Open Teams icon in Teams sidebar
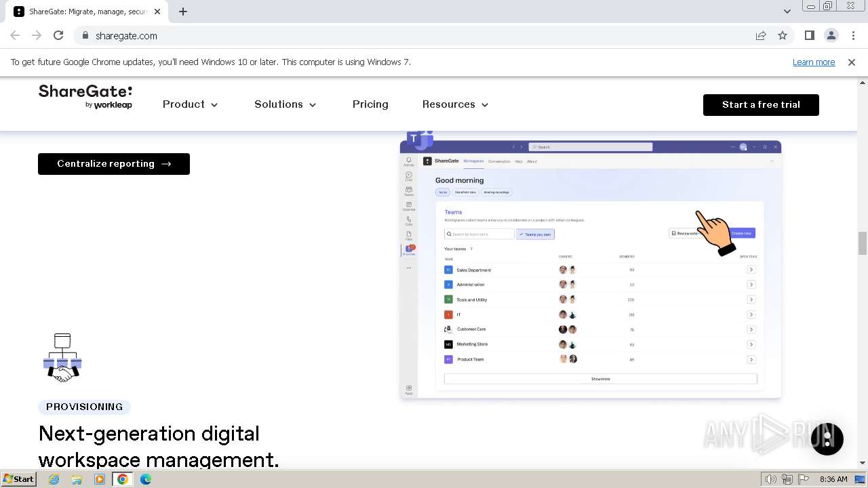868x488 pixels. (409, 191)
